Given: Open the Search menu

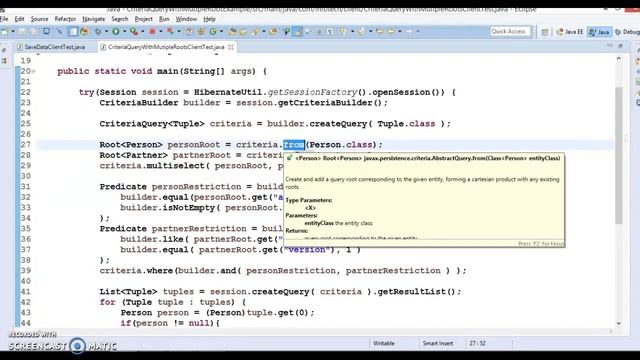Looking at the screenshot, I should pos(120,19).
